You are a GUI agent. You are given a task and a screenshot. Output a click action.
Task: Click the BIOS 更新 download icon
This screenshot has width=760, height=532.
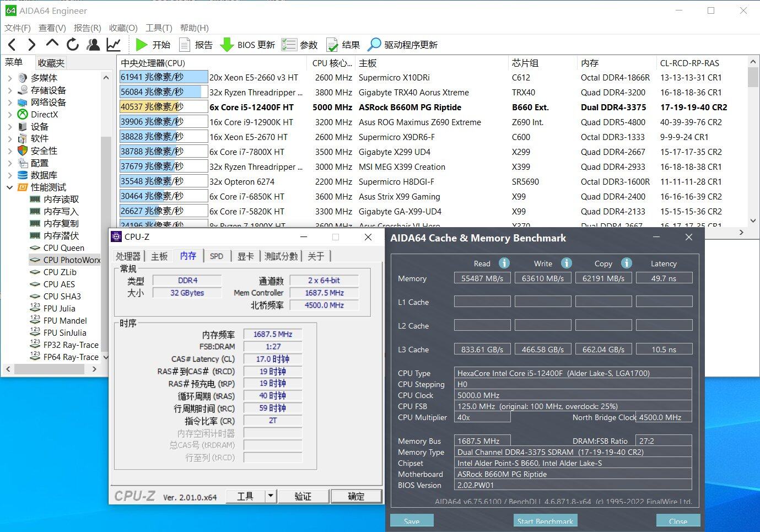click(x=227, y=45)
